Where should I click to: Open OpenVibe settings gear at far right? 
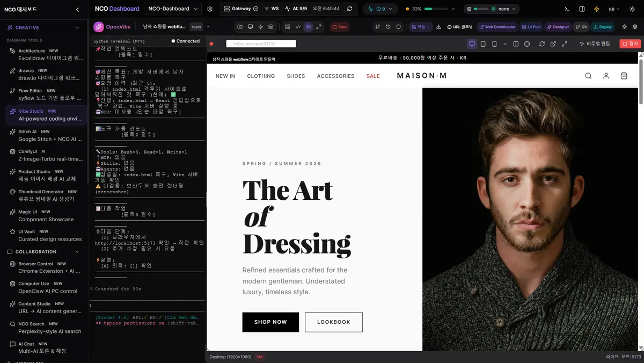point(635,27)
